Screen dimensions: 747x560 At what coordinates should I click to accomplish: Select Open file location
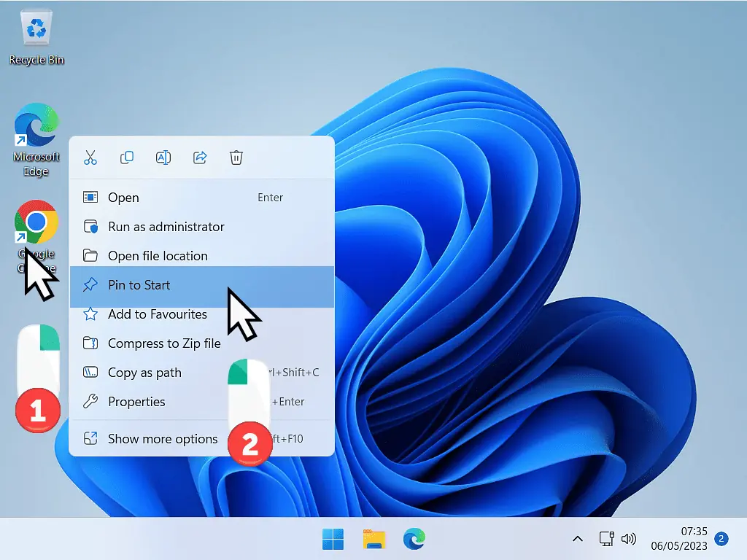[x=156, y=255]
